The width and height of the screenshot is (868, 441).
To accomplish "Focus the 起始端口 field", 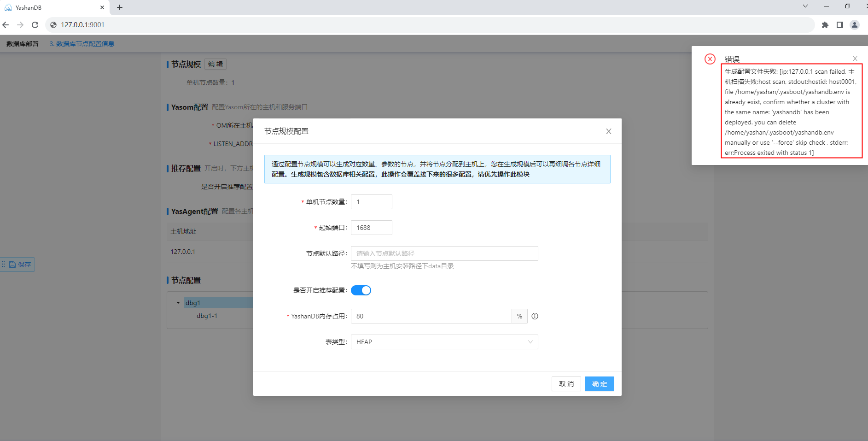I will click(372, 228).
